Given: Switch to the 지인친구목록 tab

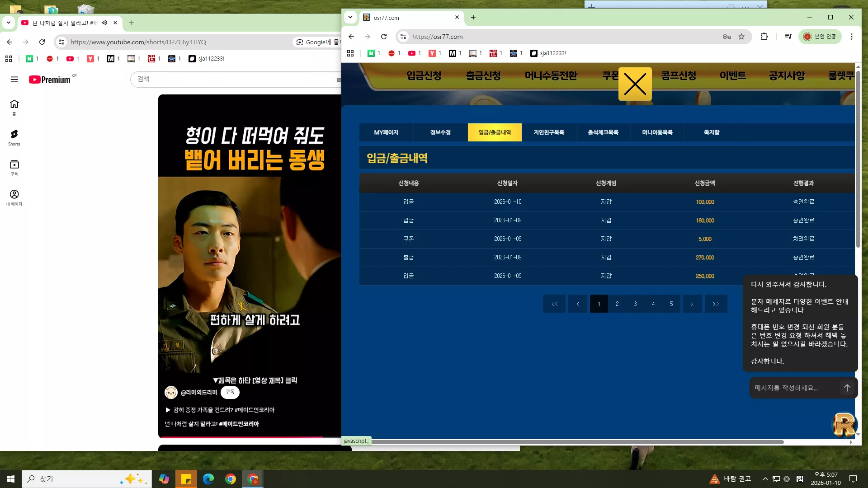Looking at the screenshot, I should pos(549,132).
